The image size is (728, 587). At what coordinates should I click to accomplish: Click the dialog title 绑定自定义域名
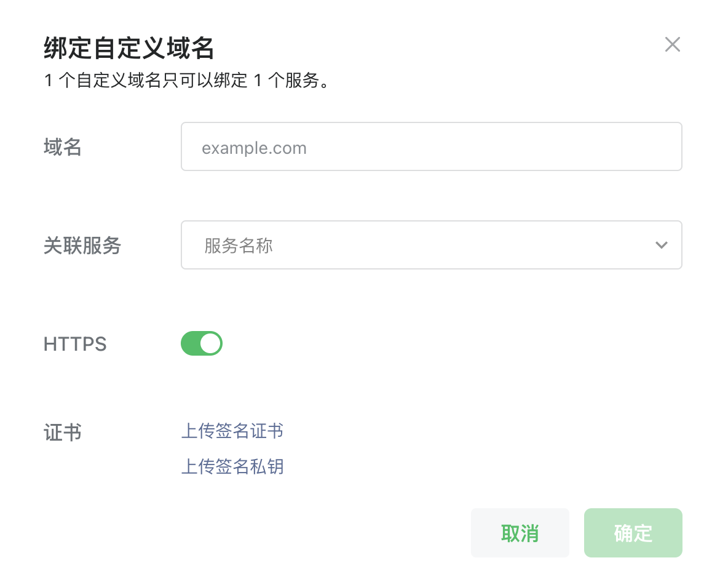(x=129, y=47)
